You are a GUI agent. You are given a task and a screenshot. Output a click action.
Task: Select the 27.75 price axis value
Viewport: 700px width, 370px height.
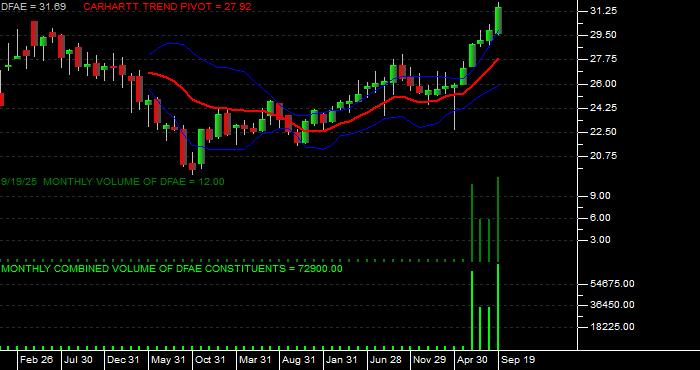(x=603, y=59)
